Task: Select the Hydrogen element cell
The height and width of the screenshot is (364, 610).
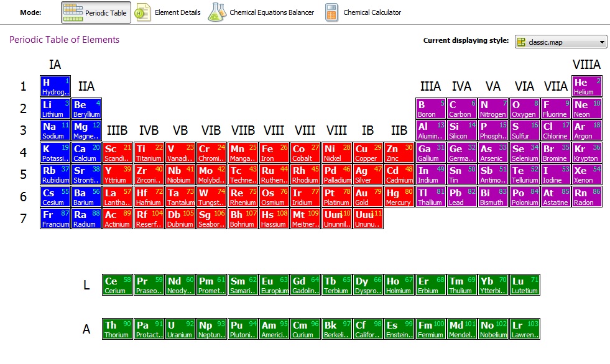Action: click(55, 87)
